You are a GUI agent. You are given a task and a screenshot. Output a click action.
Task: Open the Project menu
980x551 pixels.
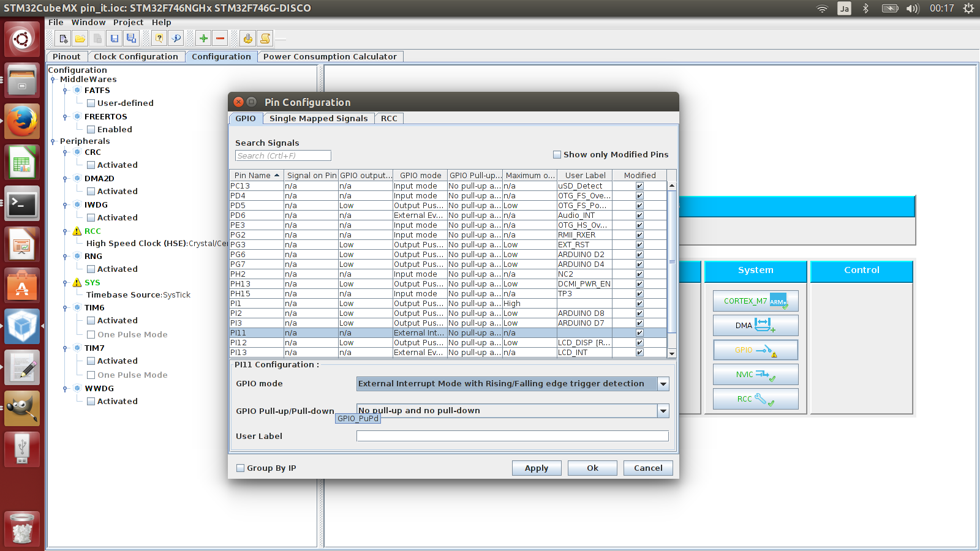pyautogui.click(x=128, y=23)
